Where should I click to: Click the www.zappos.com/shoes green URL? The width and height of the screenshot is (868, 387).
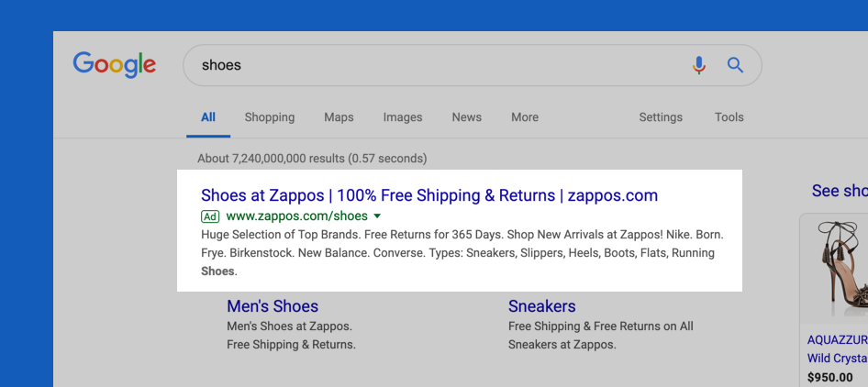click(x=296, y=216)
